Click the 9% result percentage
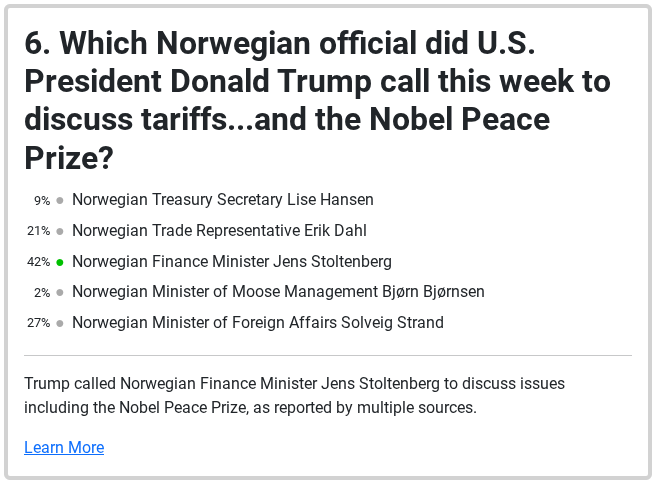Image resolution: width=658 pixels, height=483 pixels. tap(42, 201)
